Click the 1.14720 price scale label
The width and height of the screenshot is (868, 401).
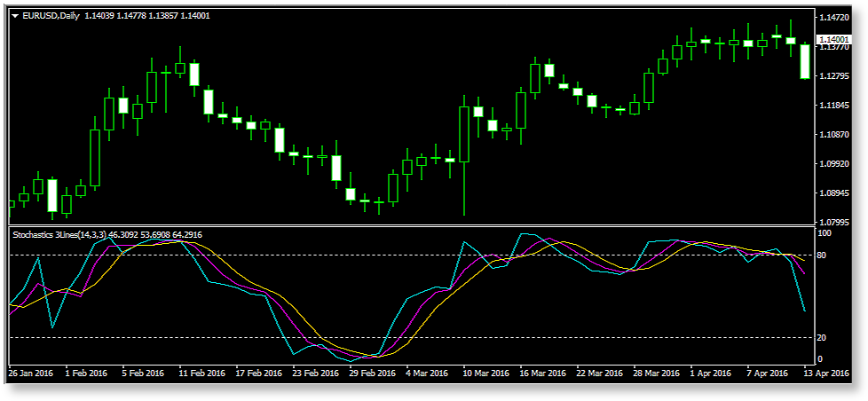point(835,18)
